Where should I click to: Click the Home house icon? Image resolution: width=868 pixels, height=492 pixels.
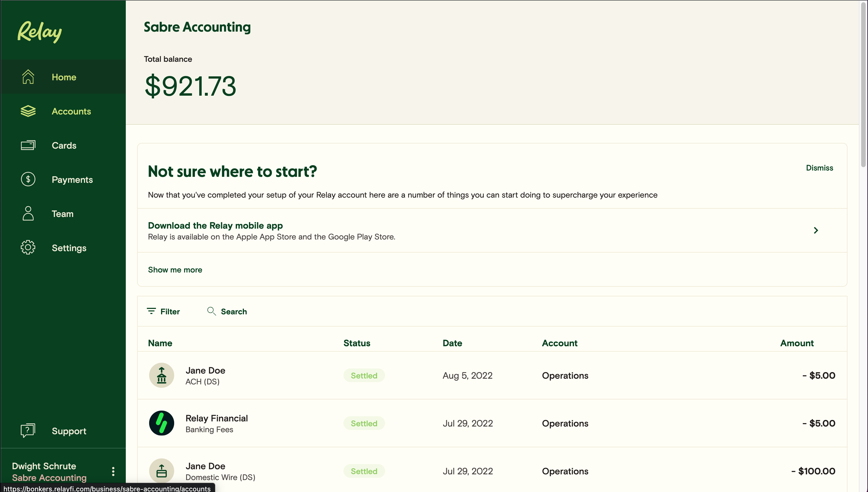point(28,77)
